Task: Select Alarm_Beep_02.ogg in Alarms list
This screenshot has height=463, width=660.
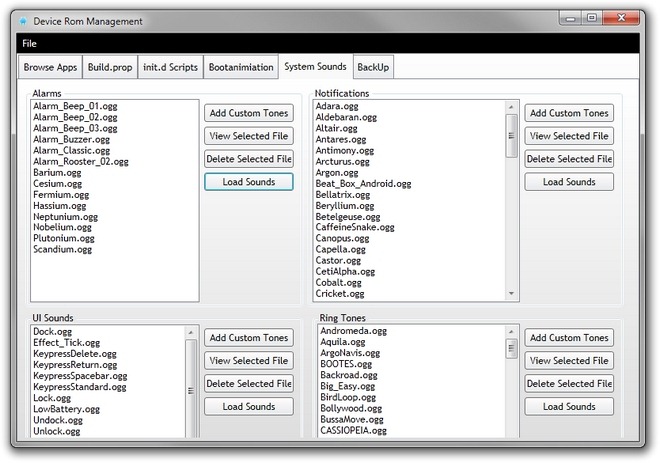Action: [x=75, y=117]
